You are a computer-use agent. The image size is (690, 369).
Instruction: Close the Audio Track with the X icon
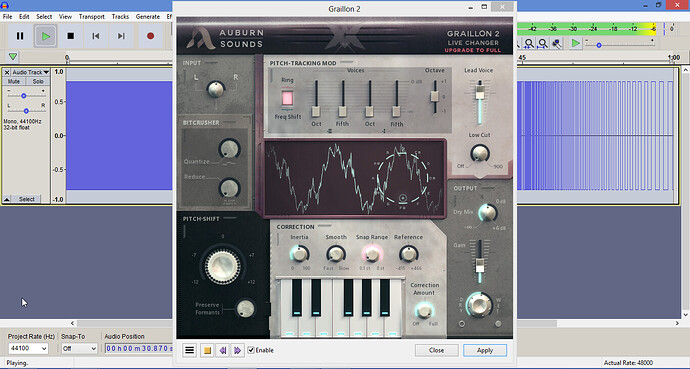[x=7, y=72]
